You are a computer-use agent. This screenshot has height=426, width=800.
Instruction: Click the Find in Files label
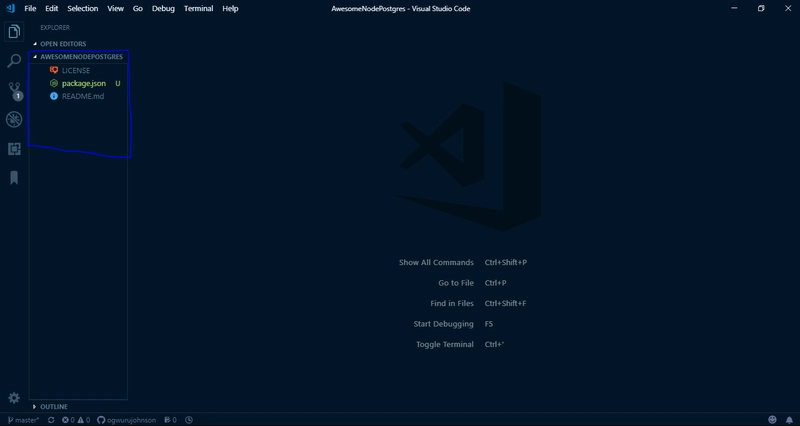(452, 303)
